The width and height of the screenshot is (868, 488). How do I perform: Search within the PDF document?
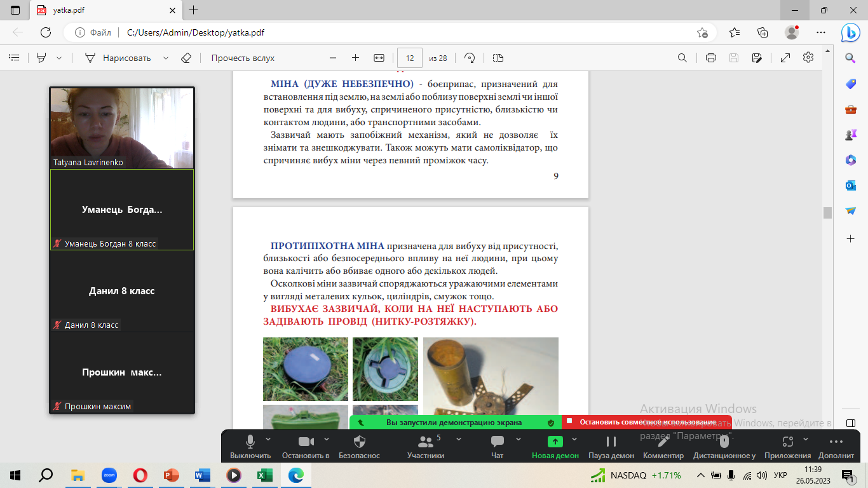click(682, 58)
